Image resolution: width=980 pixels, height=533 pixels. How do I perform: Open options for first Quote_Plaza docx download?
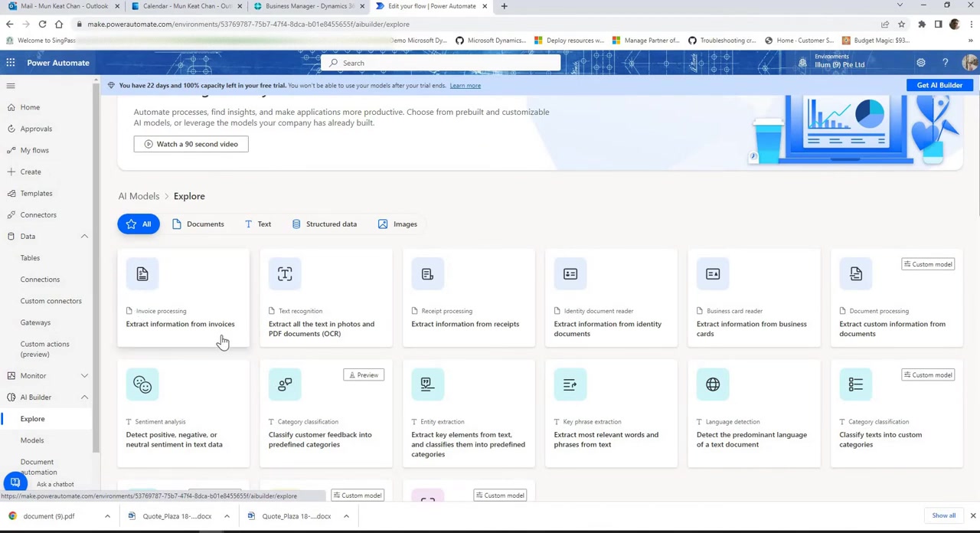pos(227,516)
